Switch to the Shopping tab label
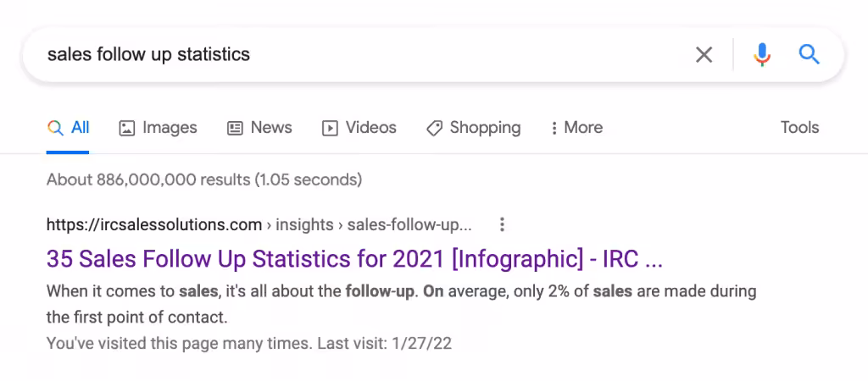 [485, 128]
